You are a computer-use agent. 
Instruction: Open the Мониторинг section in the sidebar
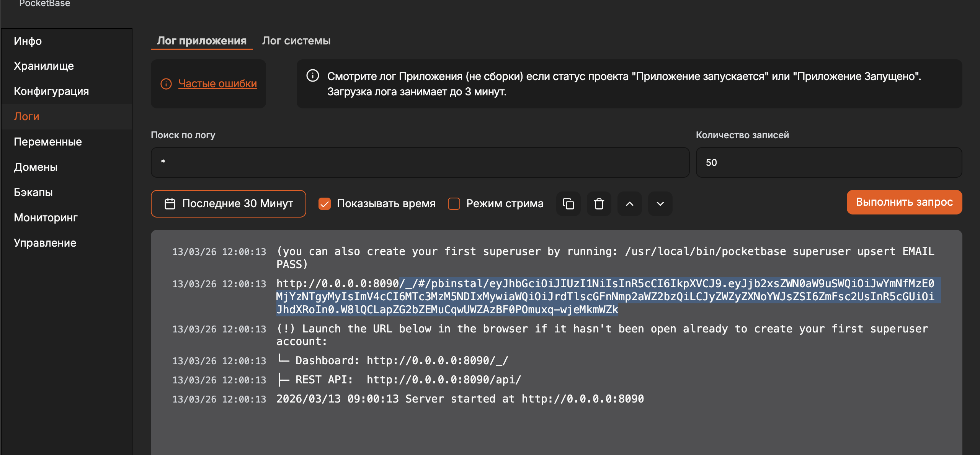tap(46, 218)
